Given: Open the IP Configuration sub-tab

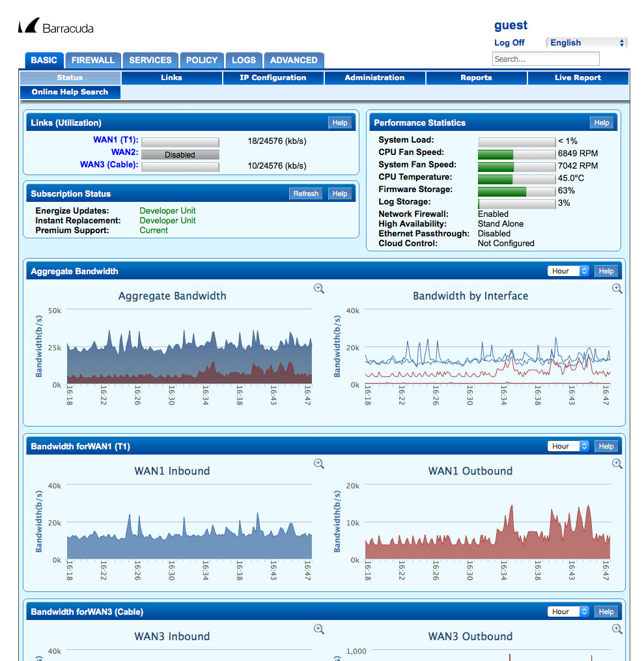Looking at the screenshot, I should tap(273, 77).
